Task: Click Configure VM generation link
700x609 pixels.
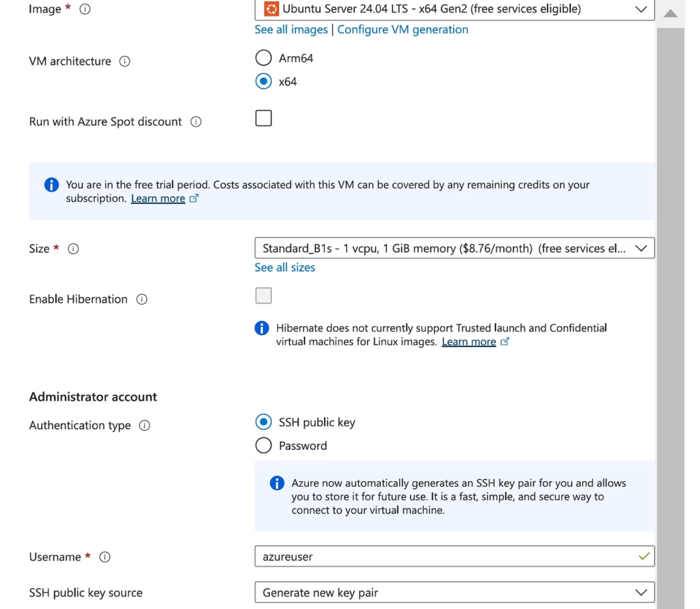Action: [403, 29]
